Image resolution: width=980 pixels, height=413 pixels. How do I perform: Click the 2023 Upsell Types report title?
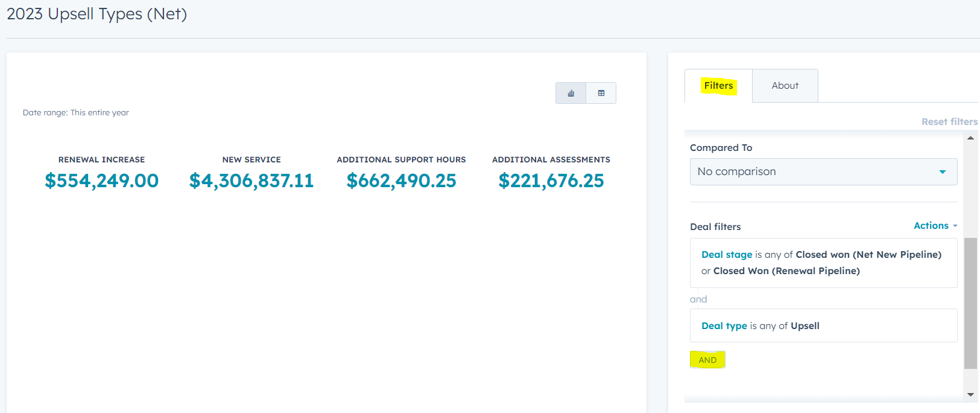tap(97, 14)
